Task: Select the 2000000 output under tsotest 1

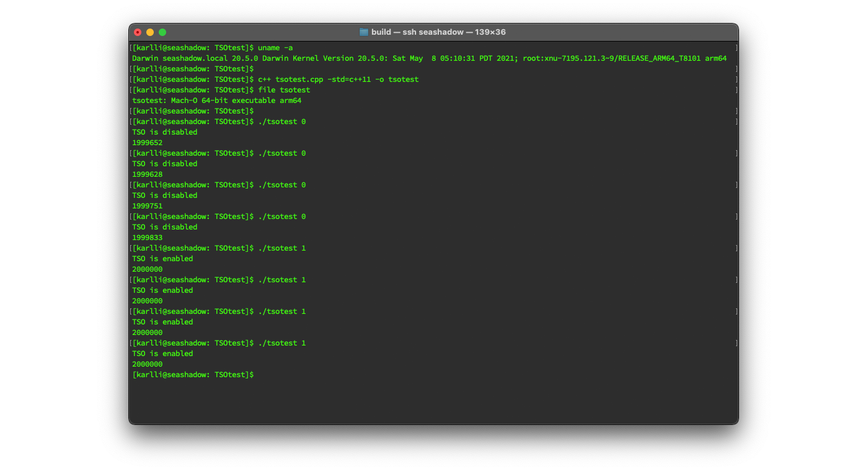Action: pos(147,269)
